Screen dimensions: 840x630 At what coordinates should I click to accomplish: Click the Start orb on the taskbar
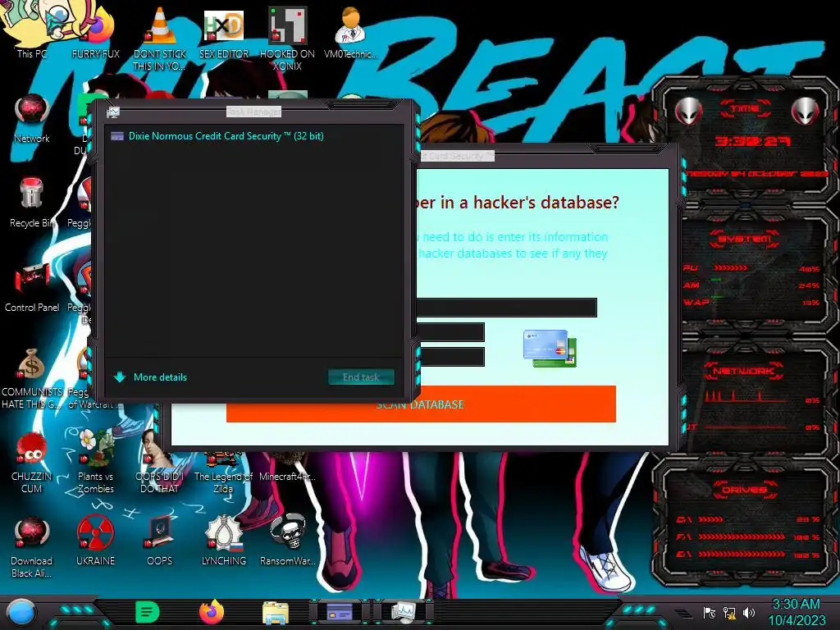[21, 613]
